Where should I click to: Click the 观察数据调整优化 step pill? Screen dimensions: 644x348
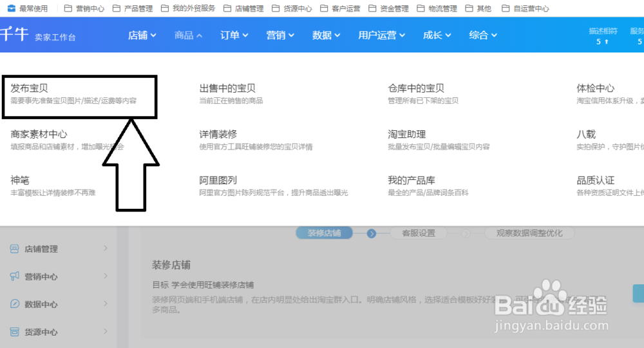[x=529, y=233]
